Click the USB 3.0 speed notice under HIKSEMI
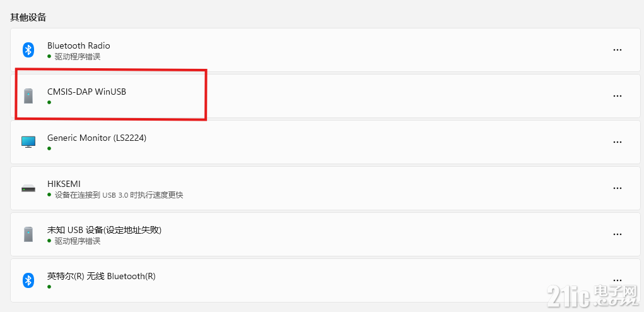 click(119, 195)
